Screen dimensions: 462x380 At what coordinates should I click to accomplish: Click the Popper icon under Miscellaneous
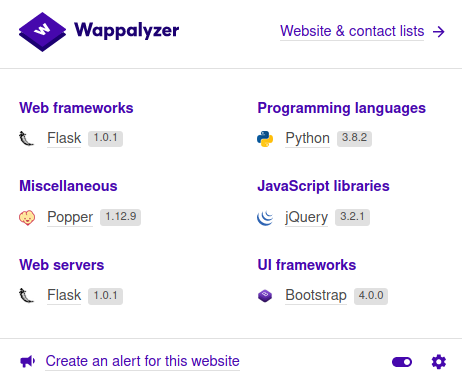click(27, 218)
